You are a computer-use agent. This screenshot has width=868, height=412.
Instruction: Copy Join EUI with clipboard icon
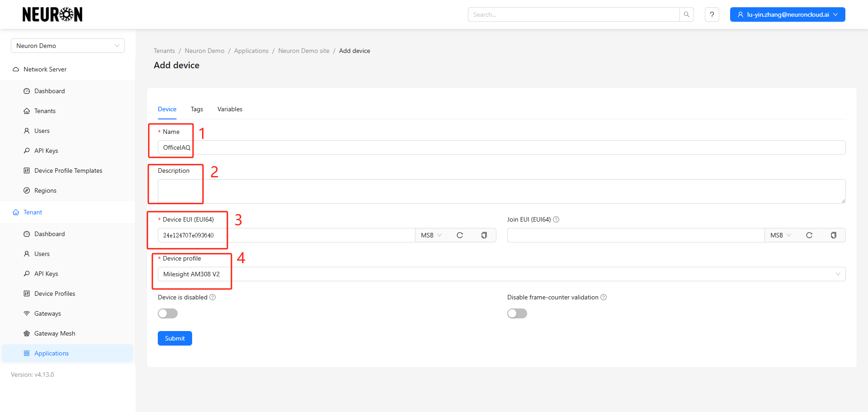[x=834, y=235]
